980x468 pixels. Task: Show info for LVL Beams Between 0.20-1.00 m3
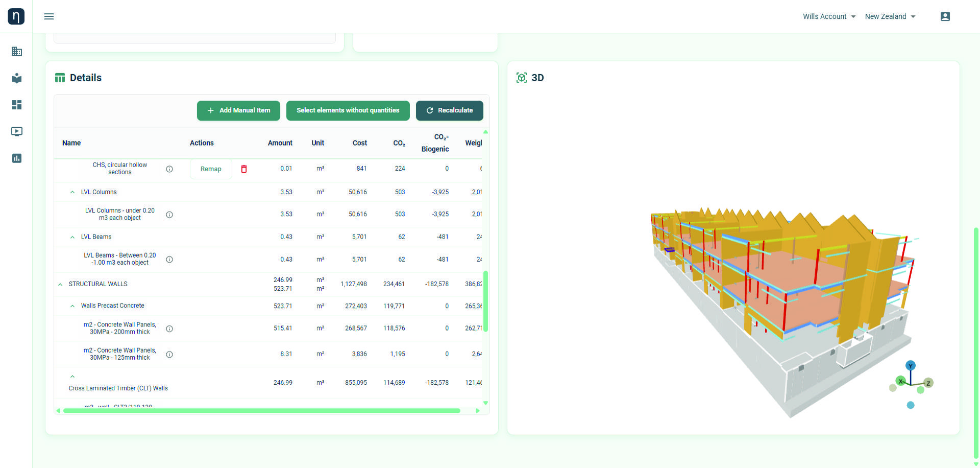pos(169,260)
